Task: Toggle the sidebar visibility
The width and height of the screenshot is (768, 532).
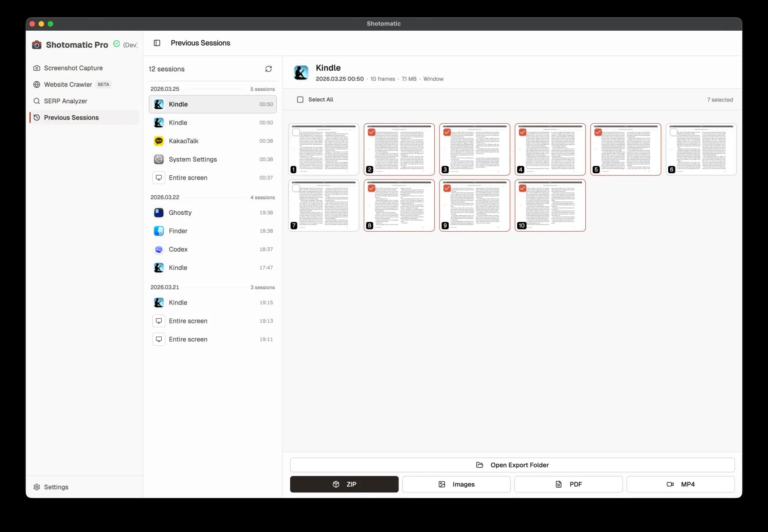Action: point(157,43)
